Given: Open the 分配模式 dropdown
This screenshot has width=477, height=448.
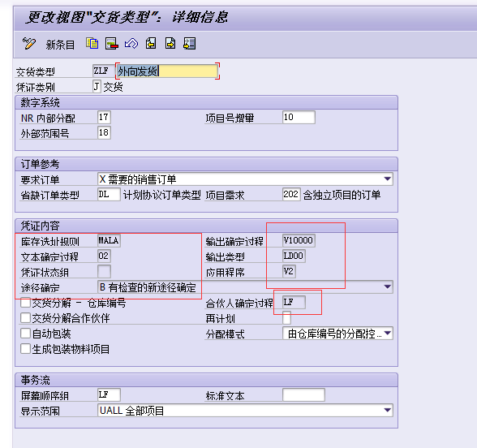Looking at the screenshot, I should pos(337,334).
